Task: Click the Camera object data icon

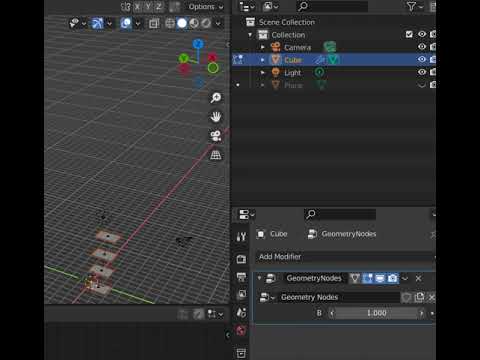Action: [329, 47]
